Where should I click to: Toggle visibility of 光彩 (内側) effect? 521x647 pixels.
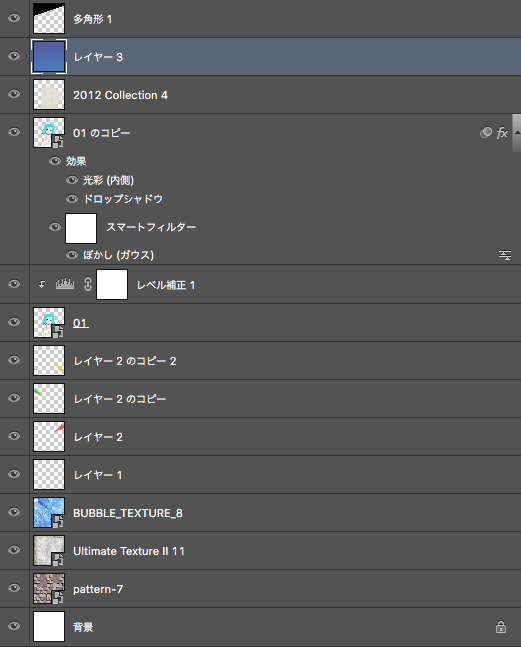coord(72,180)
